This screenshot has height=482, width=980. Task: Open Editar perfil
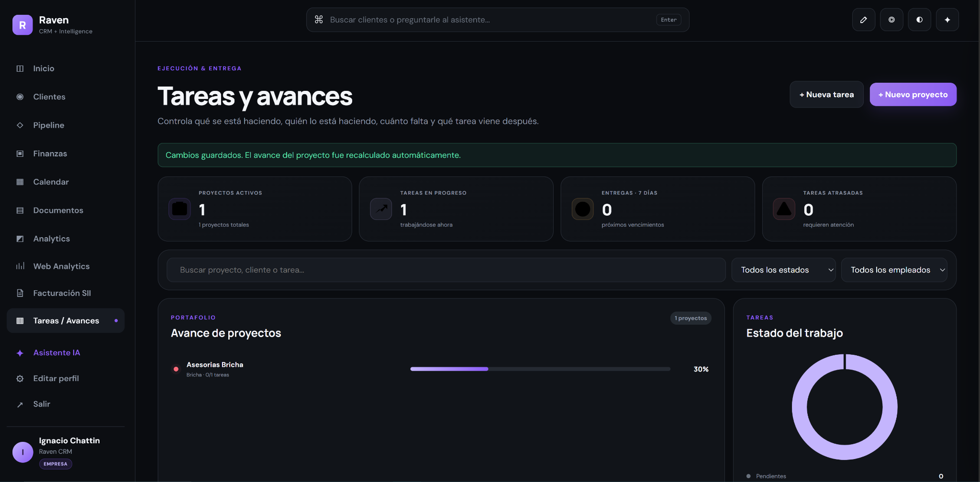(x=66, y=379)
